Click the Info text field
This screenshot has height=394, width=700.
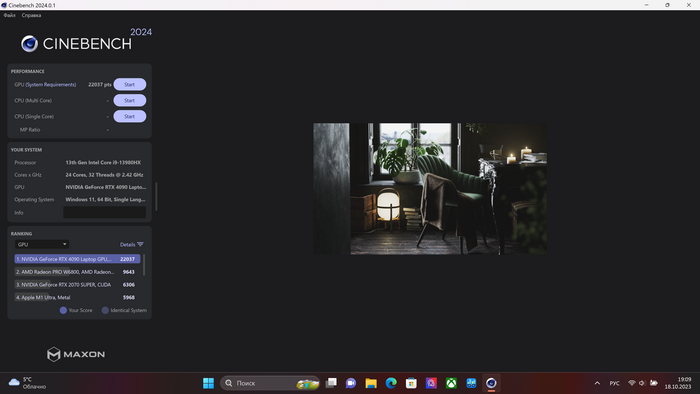104,212
